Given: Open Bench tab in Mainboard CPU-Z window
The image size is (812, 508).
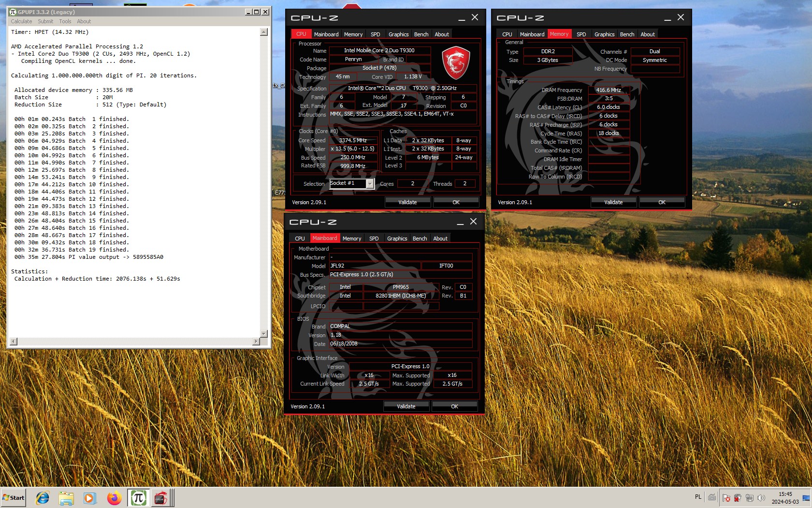Looking at the screenshot, I should click(x=420, y=239).
